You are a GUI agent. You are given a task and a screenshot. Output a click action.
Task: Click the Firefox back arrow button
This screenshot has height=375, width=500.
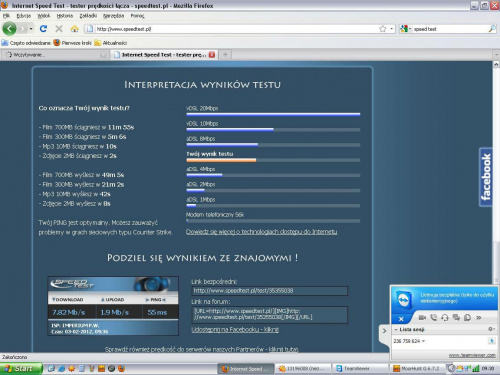point(9,29)
